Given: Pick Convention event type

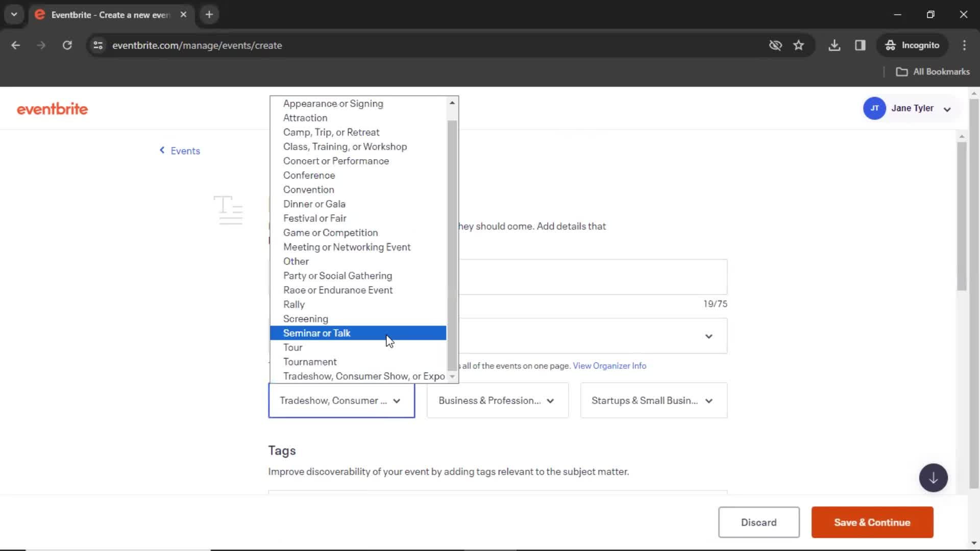Looking at the screenshot, I should 358,189.
